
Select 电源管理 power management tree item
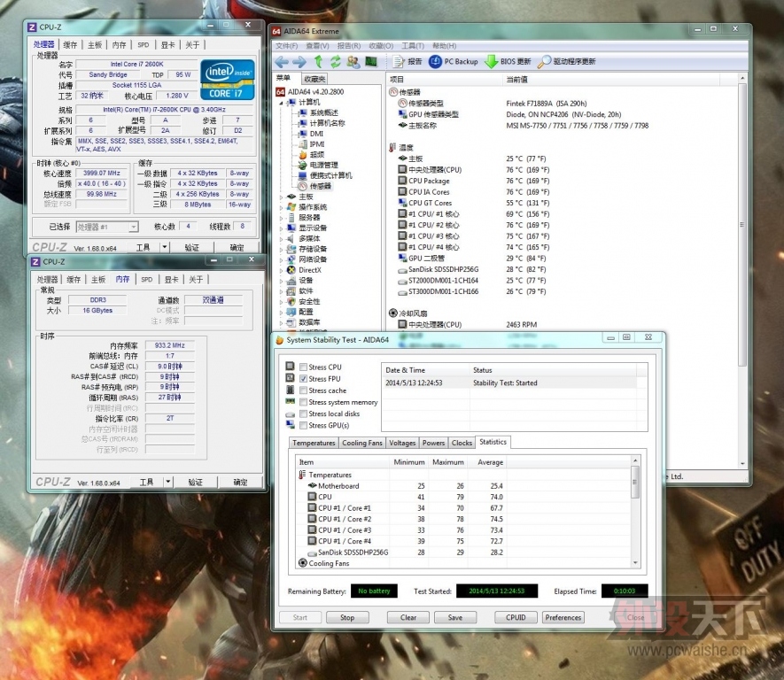pos(318,166)
